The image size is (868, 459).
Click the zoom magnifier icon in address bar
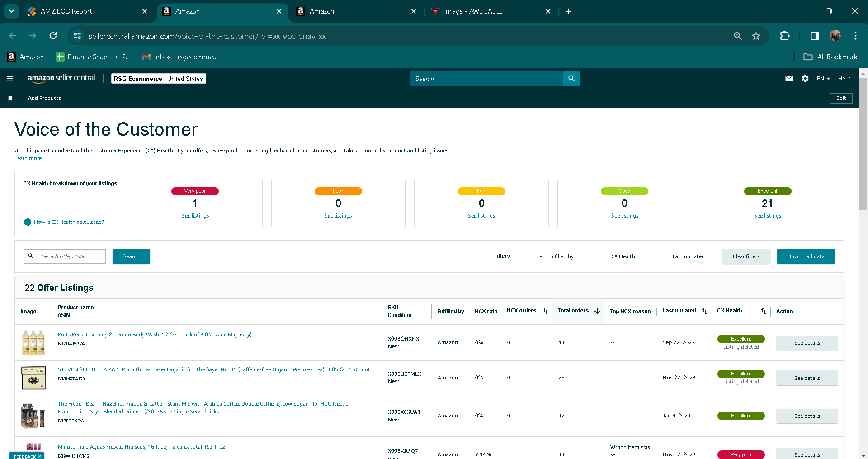[738, 36]
